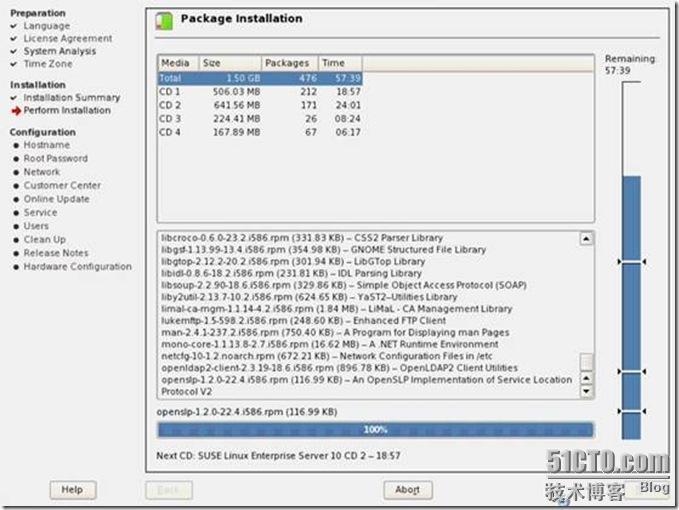Click the 100% package progress bar

(375, 430)
